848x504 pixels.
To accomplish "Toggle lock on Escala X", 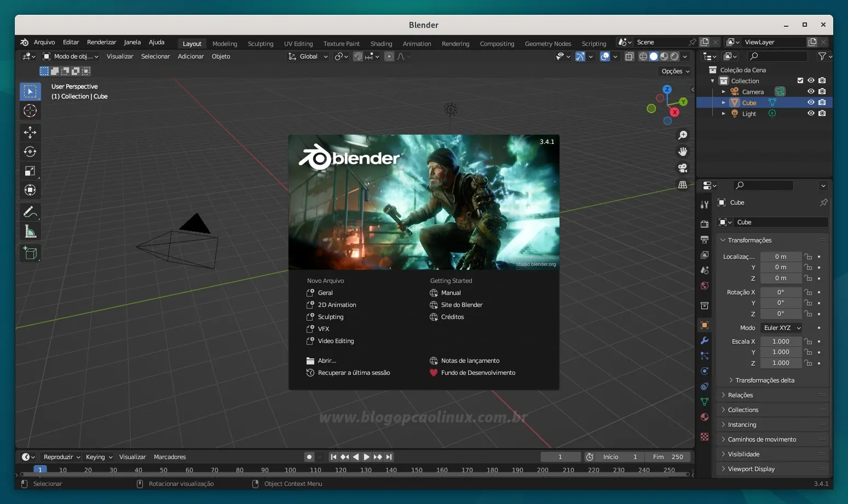I will [808, 341].
